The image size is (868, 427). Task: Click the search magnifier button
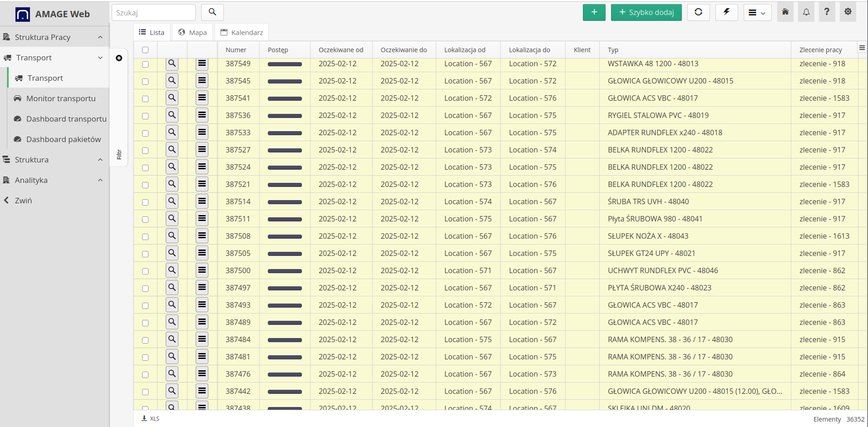(212, 12)
